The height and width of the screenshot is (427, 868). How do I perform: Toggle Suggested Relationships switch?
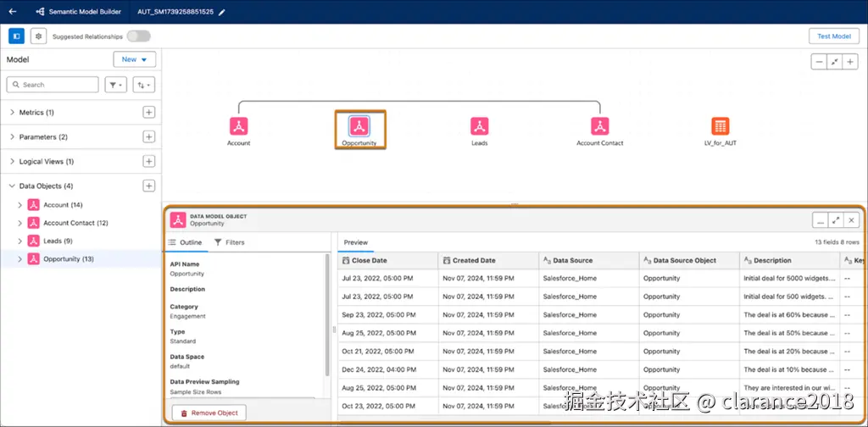[x=138, y=36]
